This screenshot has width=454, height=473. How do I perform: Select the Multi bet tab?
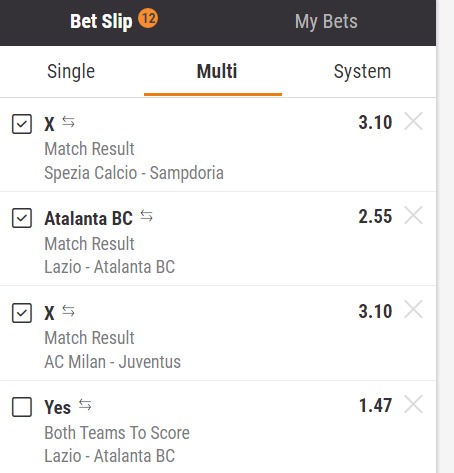217,71
